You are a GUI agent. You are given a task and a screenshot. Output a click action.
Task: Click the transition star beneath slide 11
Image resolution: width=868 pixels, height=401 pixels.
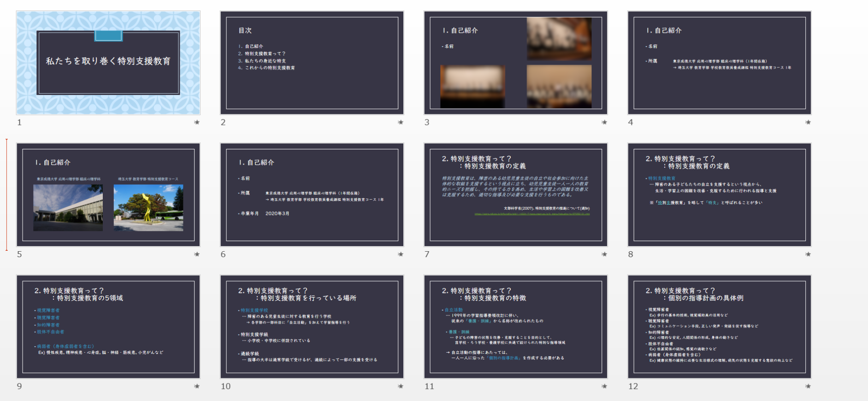604,386
